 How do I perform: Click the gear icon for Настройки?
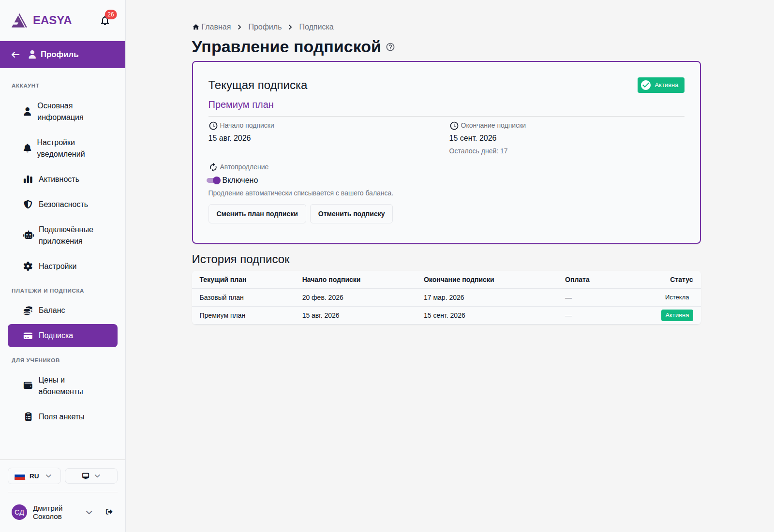pos(28,266)
